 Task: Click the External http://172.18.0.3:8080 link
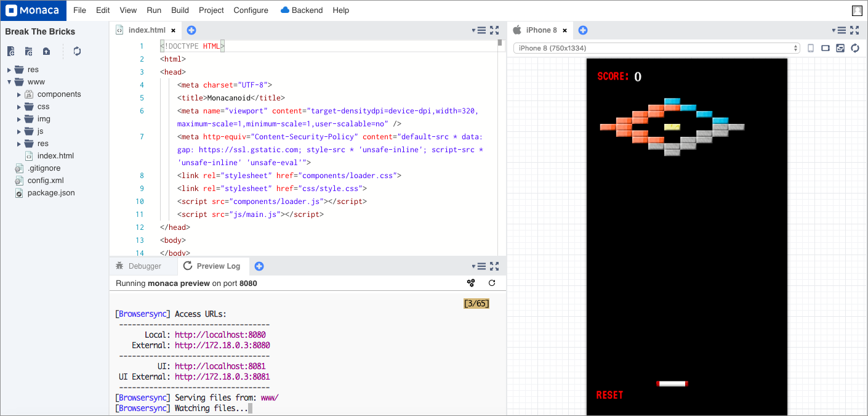[x=222, y=345]
